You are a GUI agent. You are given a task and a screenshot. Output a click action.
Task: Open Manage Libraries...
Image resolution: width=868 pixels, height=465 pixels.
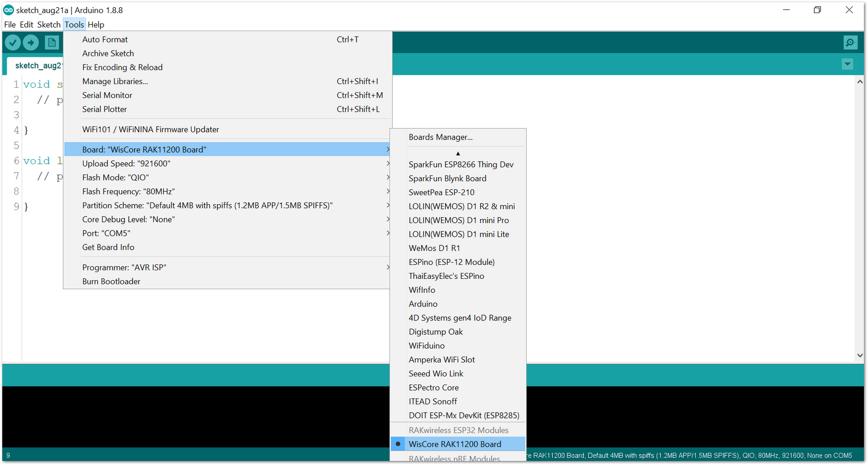[x=227, y=82]
